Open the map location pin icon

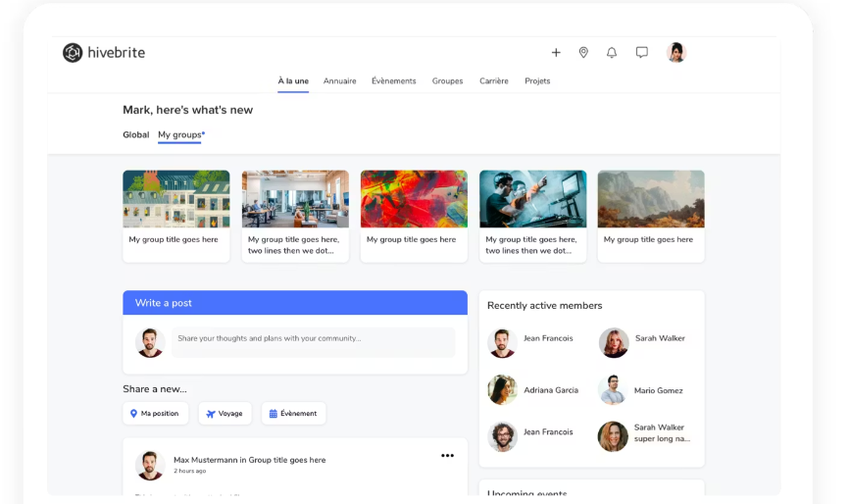tap(583, 53)
